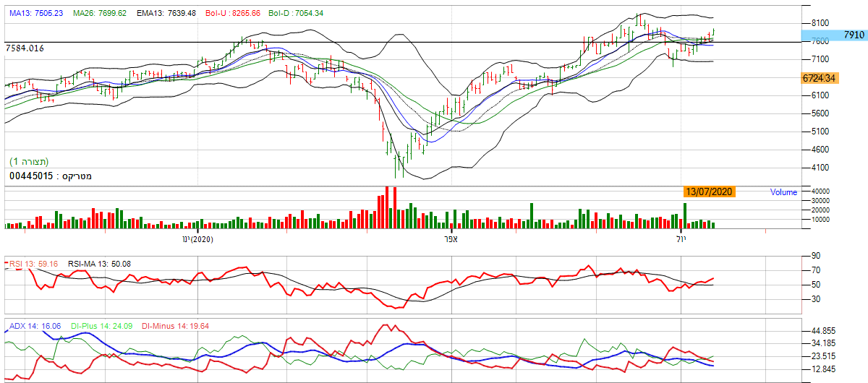Click the יול July axis marker
The width and height of the screenshot is (868, 383).
click(x=681, y=239)
